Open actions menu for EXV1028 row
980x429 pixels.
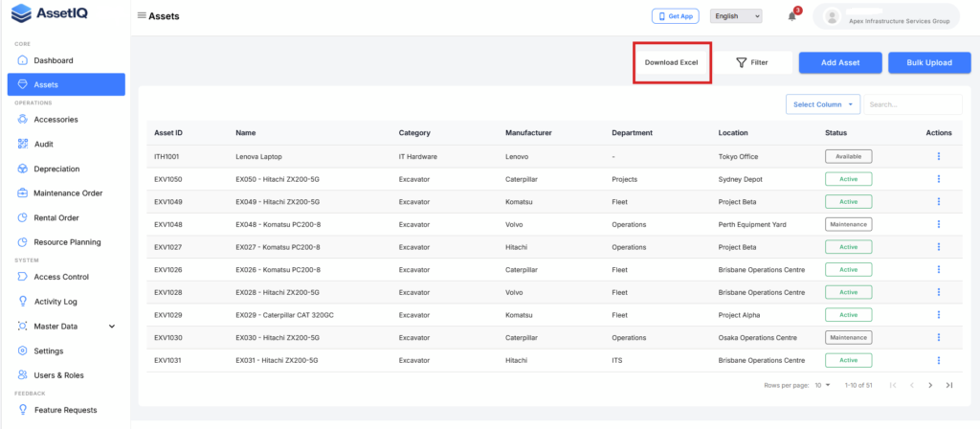pos(939,292)
